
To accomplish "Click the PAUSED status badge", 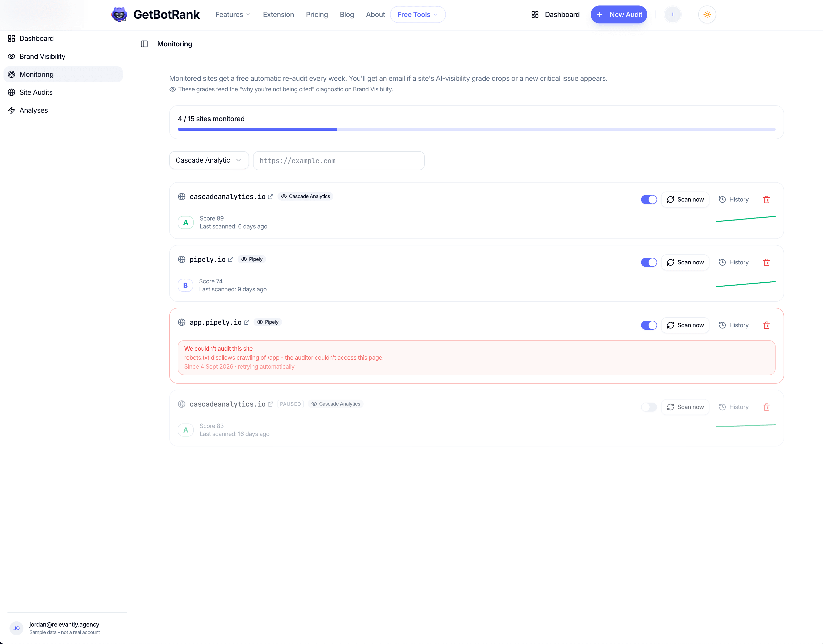I will coord(290,404).
